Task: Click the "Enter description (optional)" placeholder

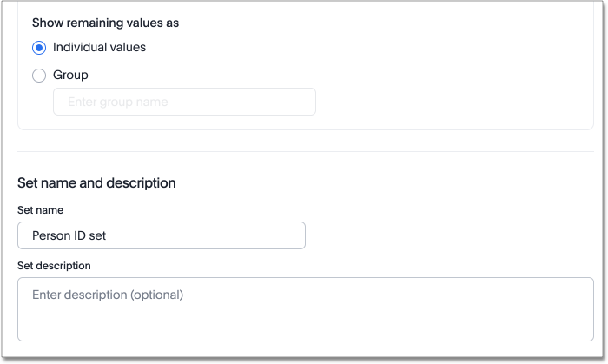Action: [x=108, y=295]
